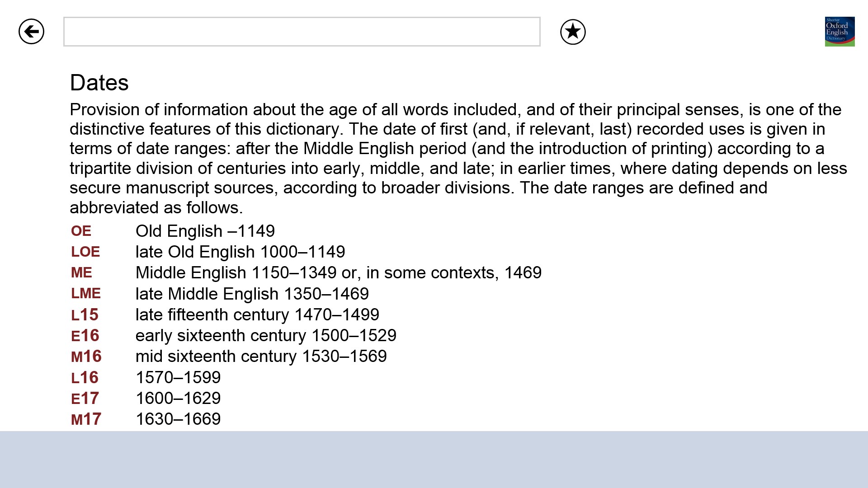Click 'mid sixteenth century 1530–1569' text
The image size is (868, 488).
click(261, 357)
